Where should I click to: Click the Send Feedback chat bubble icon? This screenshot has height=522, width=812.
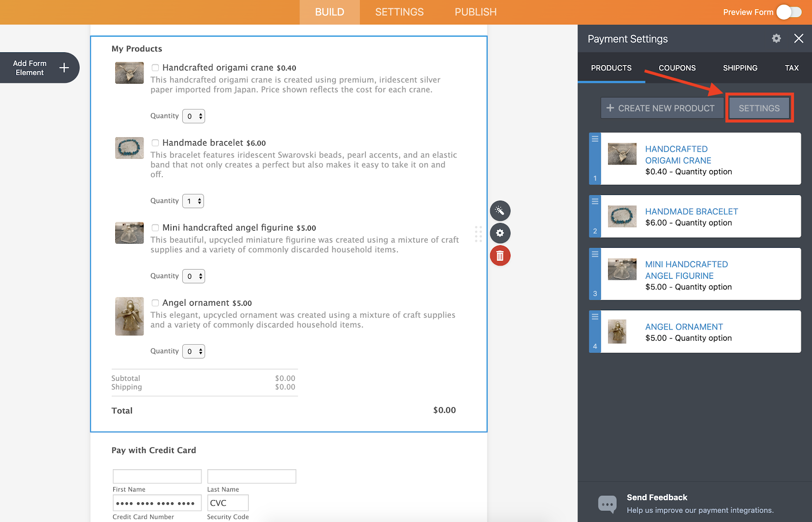(607, 504)
